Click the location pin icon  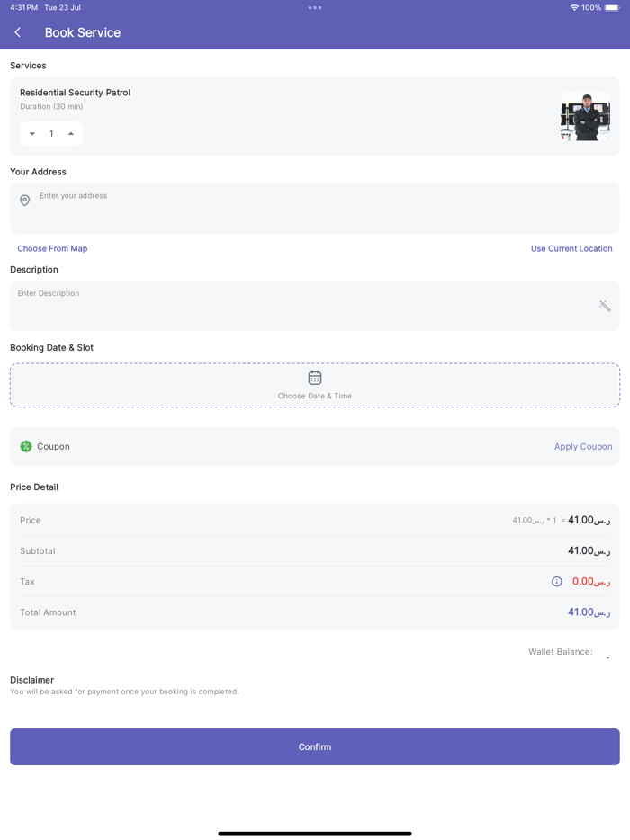(x=25, y=201)
